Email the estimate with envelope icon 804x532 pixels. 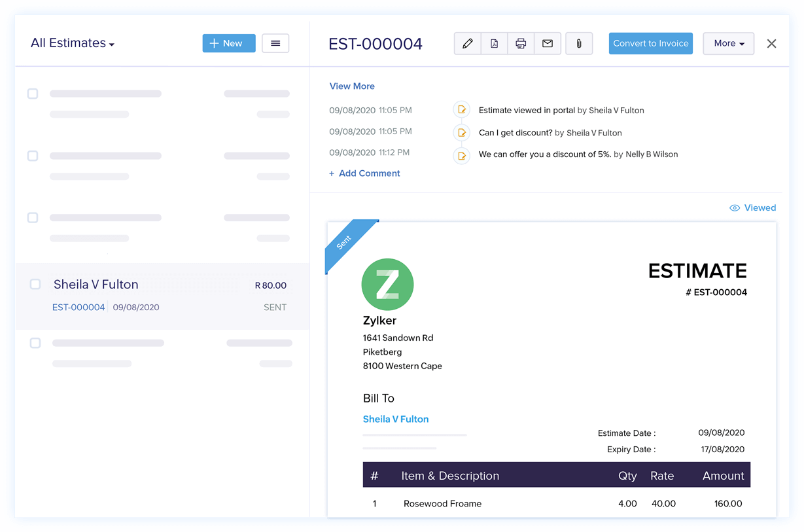[x=548, y=44]
